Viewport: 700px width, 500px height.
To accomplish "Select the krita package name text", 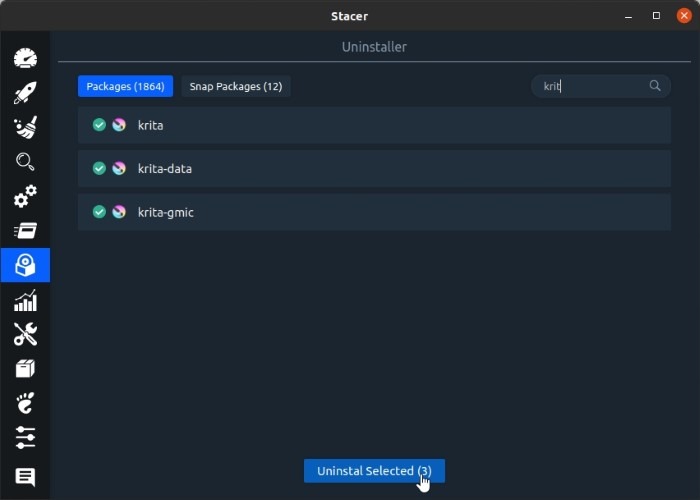I will [150, 125].
